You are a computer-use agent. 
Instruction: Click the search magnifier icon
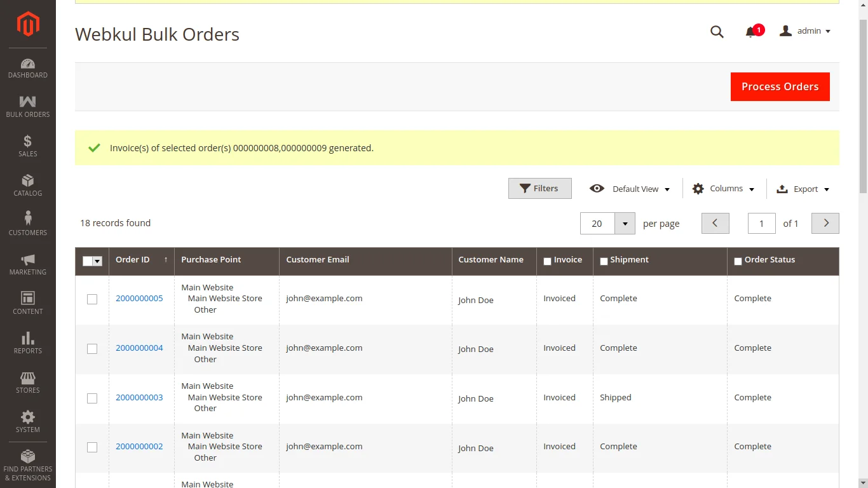[x=717, y=32]
